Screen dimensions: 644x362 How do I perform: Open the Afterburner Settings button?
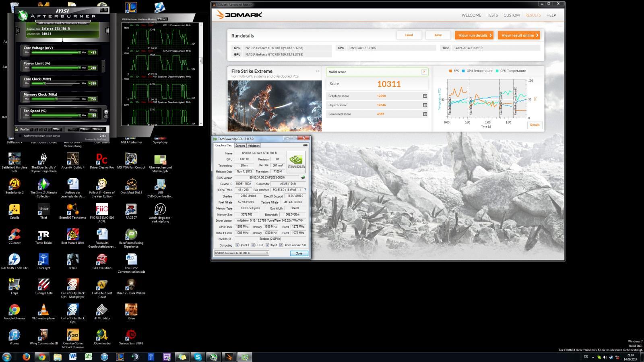[97, 130]
